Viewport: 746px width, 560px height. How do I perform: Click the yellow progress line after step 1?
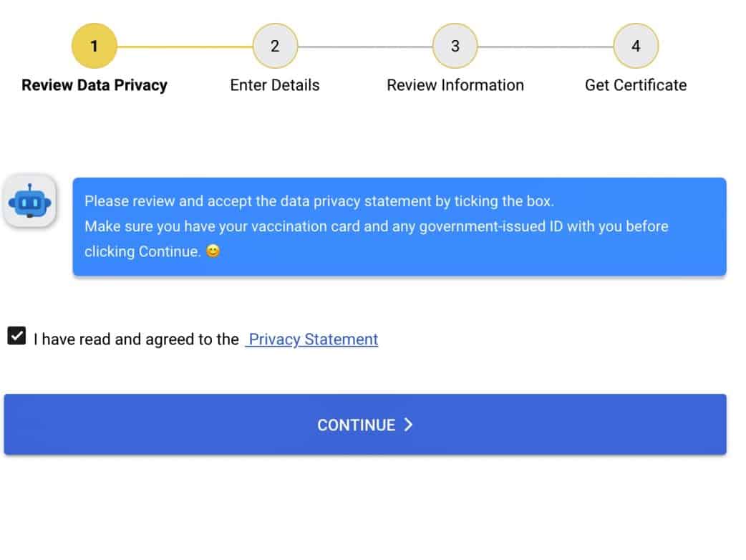(184, 47)
